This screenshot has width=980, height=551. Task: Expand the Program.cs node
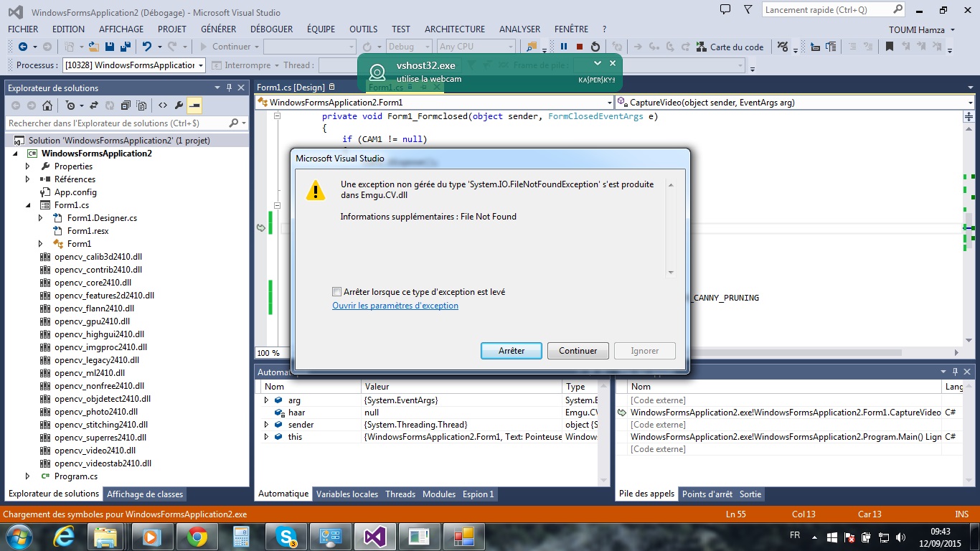pos(28,476)
